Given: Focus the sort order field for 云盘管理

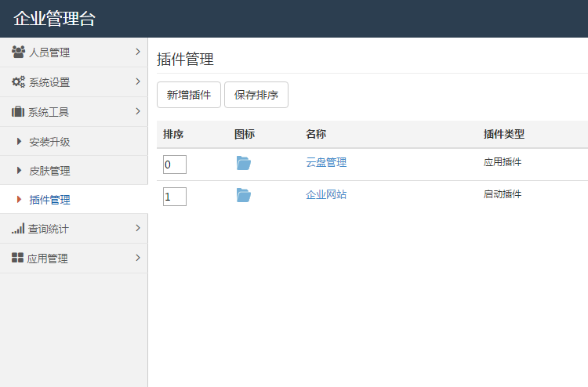Looking at the screenshot, I should click(175, 165).
